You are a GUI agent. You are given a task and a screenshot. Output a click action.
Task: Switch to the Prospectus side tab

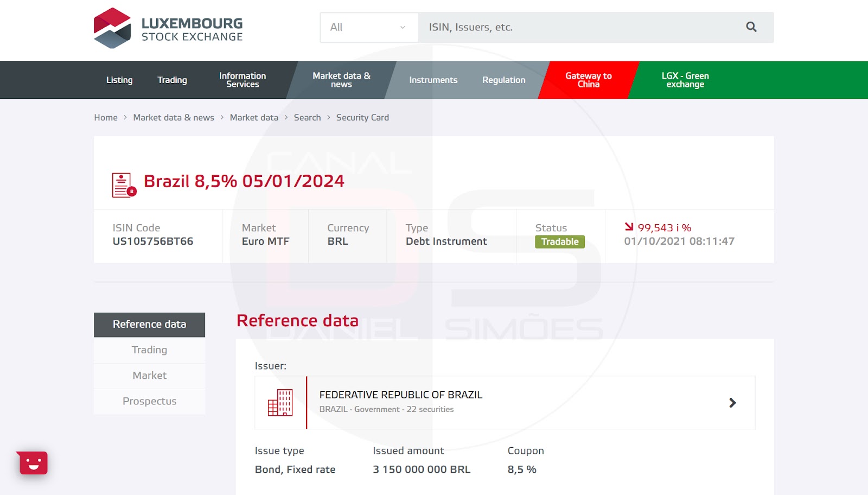coord(149,401)
